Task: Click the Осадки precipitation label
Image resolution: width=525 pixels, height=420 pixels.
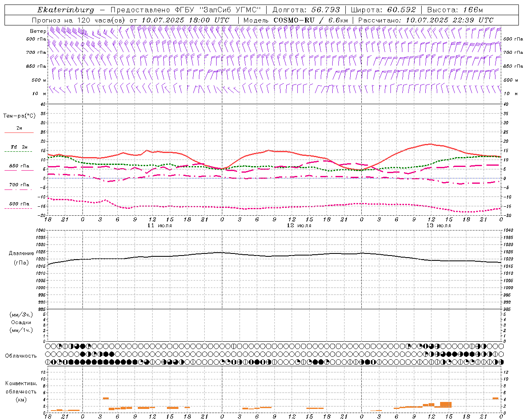Action: click(21, 322)
